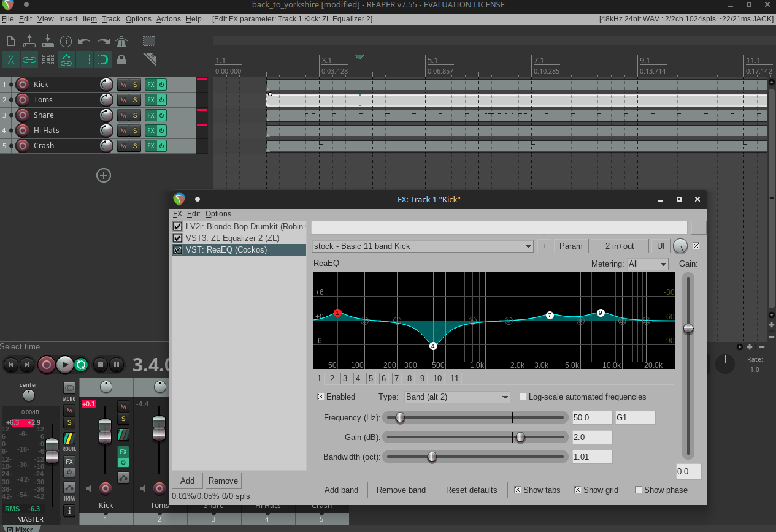This screenshot has height=532, width=776.
Task: Click the Add band button
Action: 341,490
